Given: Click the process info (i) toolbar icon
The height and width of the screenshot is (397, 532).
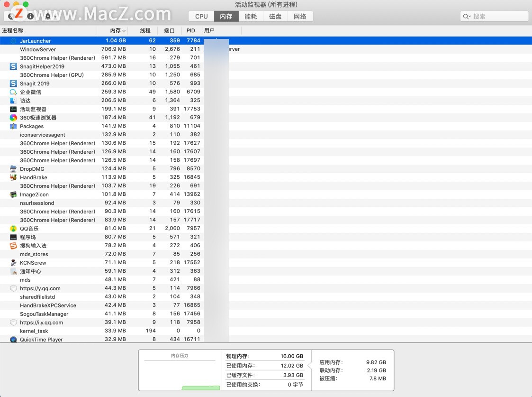Looking at the screenshot, I should (x=30, y=16).
